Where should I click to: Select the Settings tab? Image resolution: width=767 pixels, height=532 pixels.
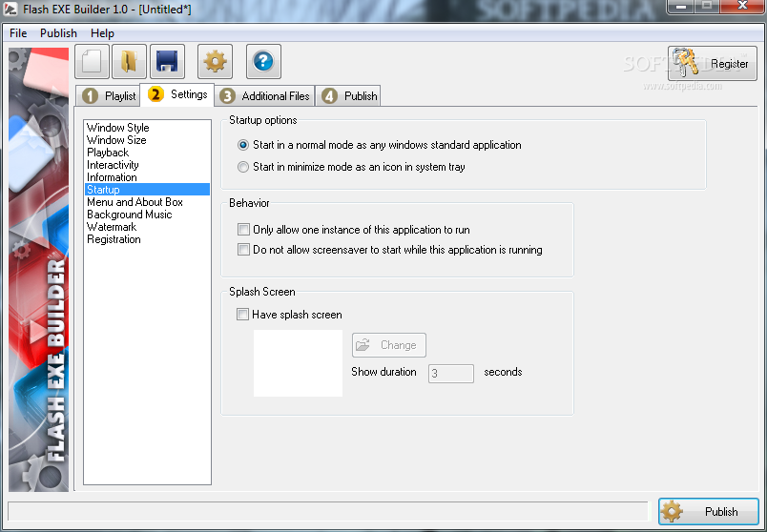(177, 94)
